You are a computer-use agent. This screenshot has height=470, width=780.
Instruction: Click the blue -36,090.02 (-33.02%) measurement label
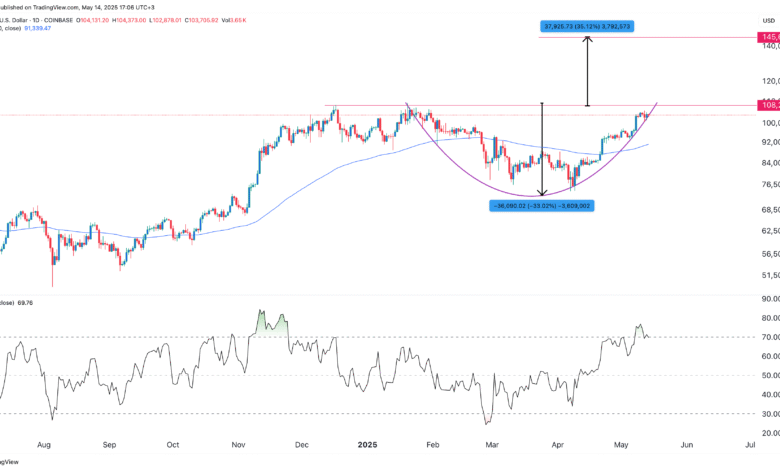pyautogui.click(x=543, y=206)
